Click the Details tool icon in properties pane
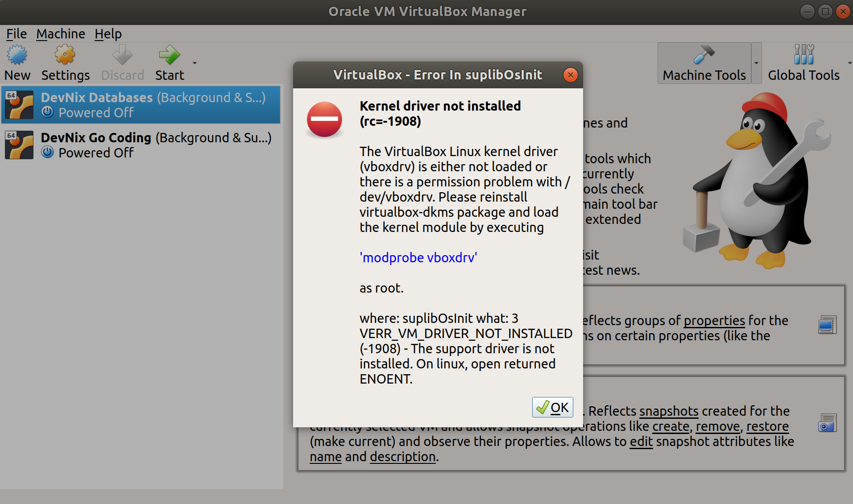 [827, 325]
